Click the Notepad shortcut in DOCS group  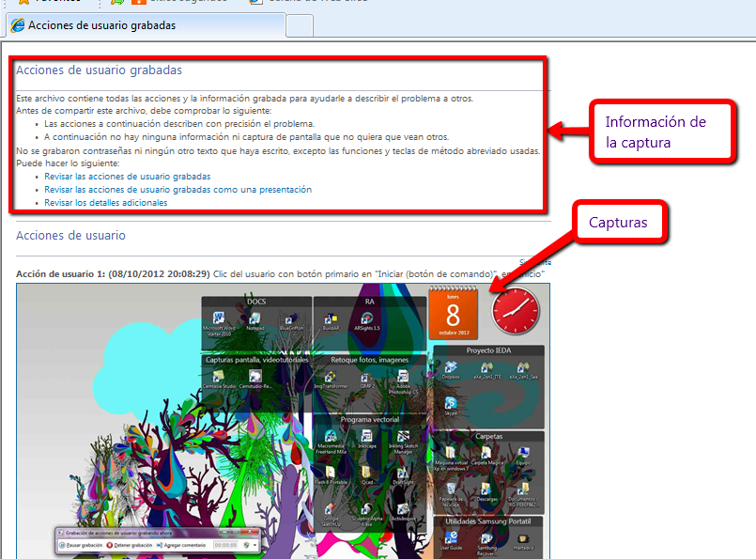pyautogui.click(x=255, y=318)
